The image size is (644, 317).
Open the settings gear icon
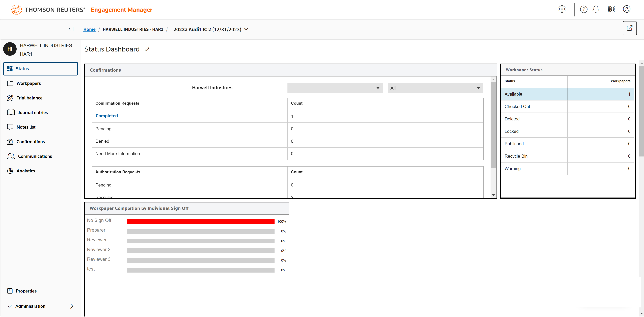tap(562, 9)
